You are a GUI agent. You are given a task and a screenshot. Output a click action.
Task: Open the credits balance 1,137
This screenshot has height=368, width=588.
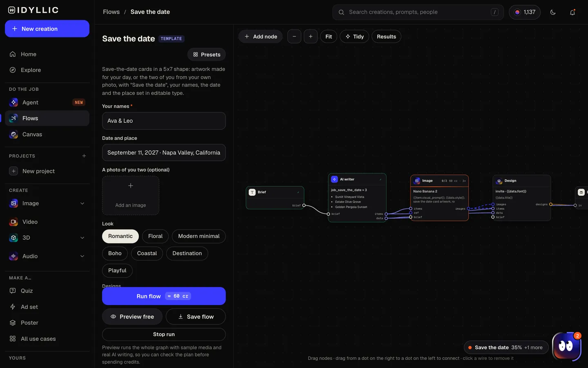click(525, 12)
